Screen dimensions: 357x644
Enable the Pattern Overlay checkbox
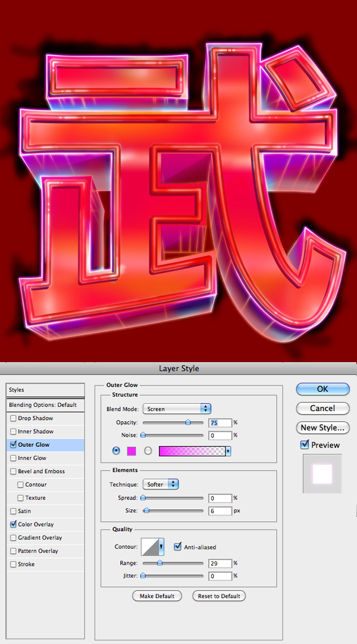click(13, 551)
